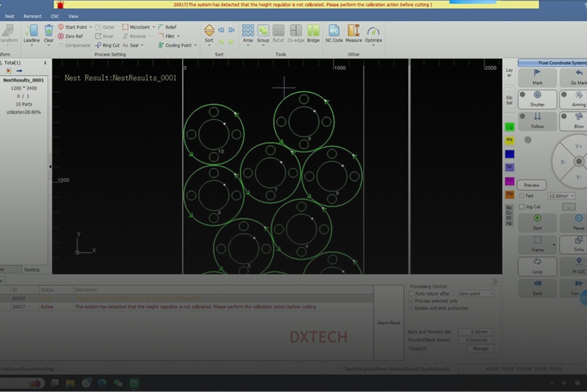Click the Mark flag button

[537, 77]
